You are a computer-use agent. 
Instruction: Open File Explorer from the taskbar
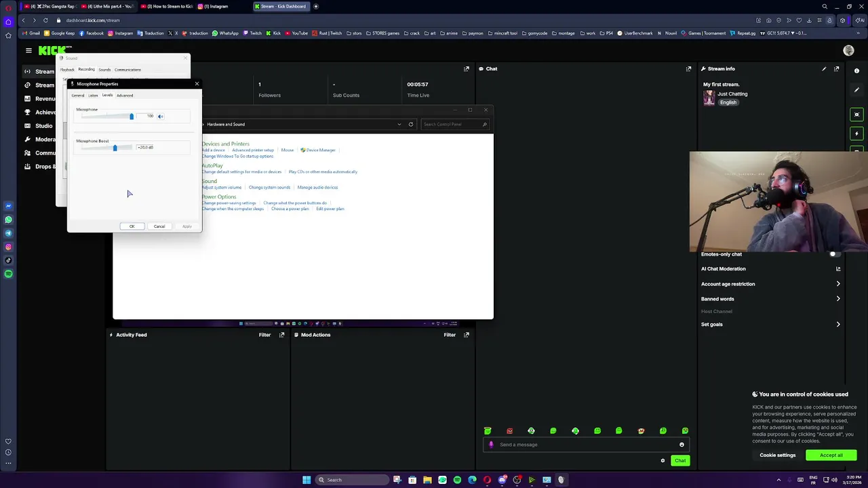[427, 480]
